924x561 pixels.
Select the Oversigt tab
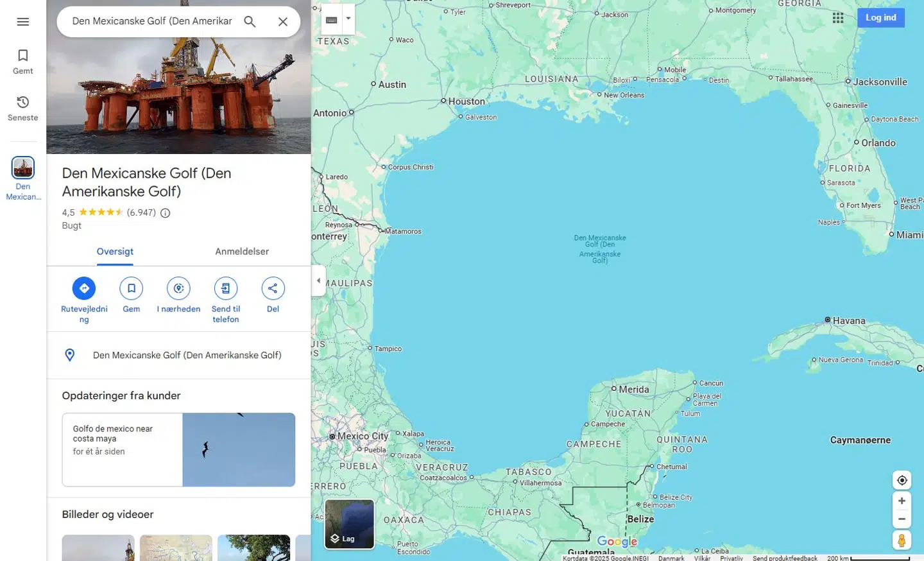tap(115, 252)
